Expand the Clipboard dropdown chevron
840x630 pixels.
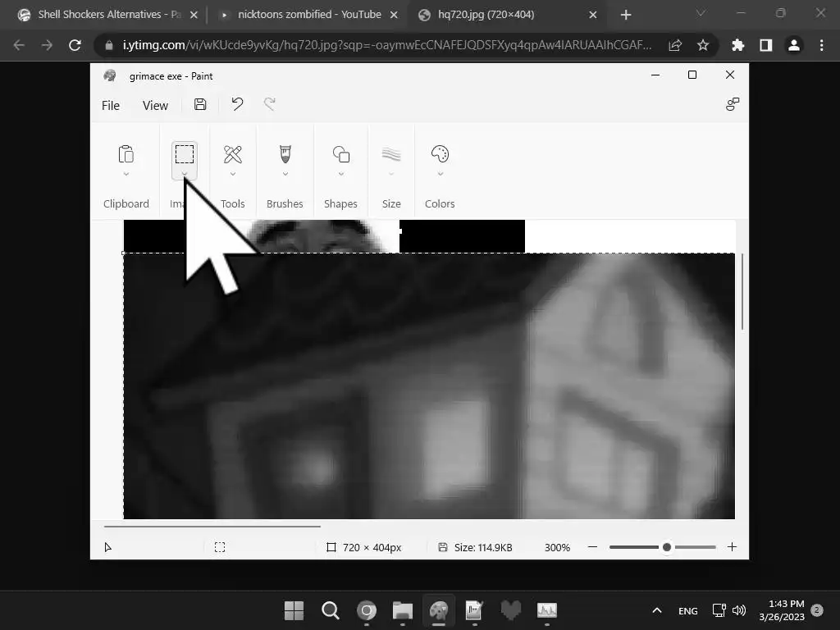(126, 174)
